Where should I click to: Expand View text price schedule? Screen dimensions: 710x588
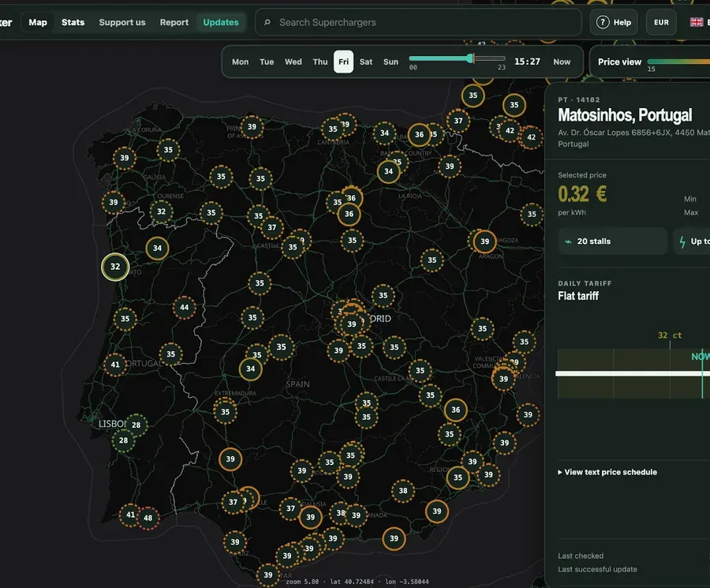607,472
